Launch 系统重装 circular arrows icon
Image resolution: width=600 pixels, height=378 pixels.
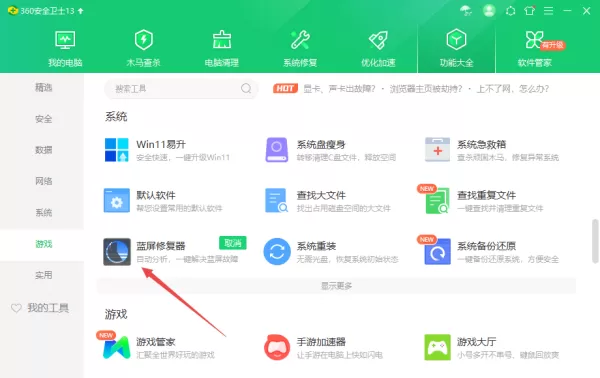pos(277,252)
